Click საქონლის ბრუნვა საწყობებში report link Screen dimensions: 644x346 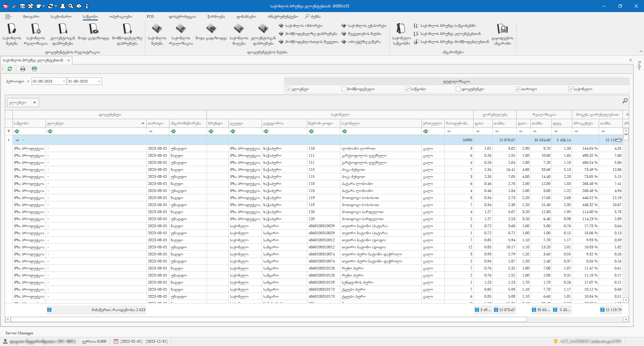tap(448, 26)
